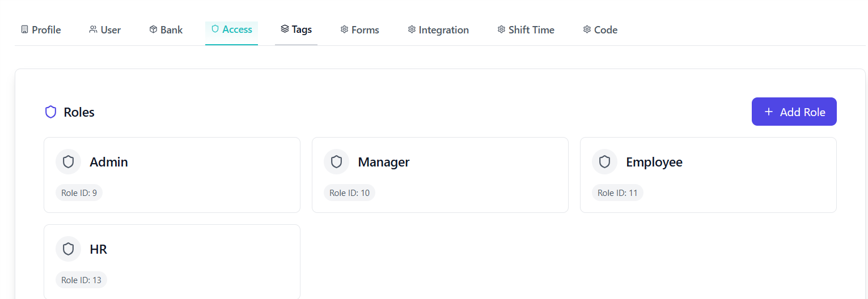Open the Integration tab
The image size is (868, 299).
(x=438, y=30)
